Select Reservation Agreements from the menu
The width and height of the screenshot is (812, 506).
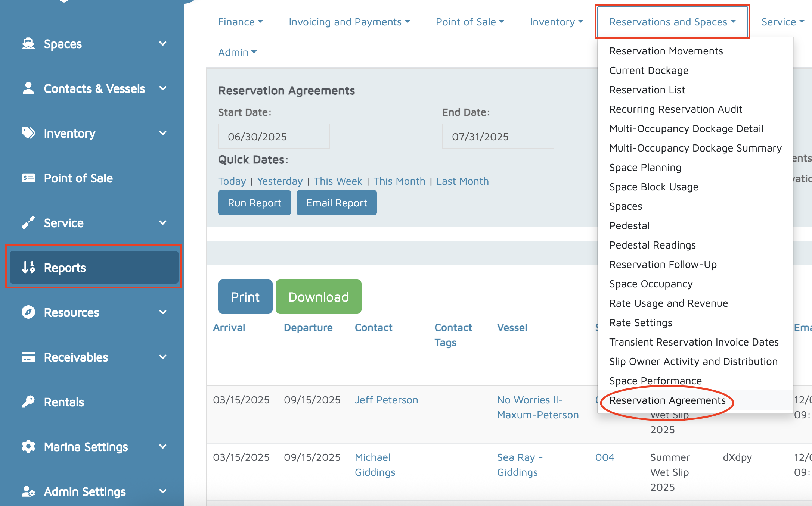click(667, 400)
